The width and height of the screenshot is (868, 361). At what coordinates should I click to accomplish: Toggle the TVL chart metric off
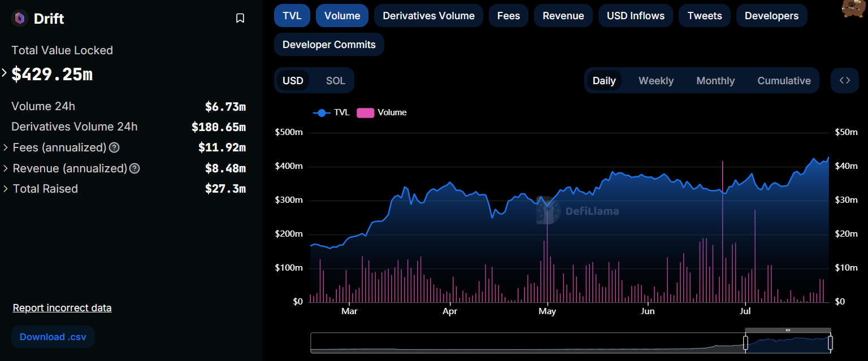pos(292,16)
